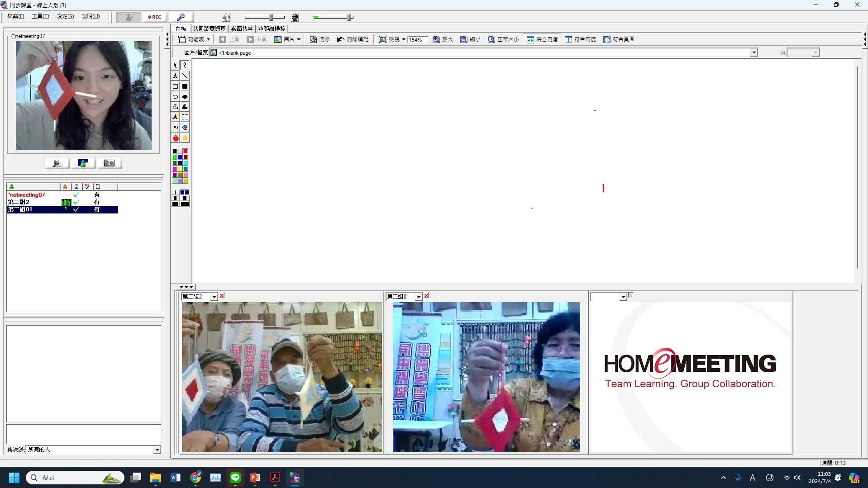Expand the 功能表 dropdown menu

194,39
